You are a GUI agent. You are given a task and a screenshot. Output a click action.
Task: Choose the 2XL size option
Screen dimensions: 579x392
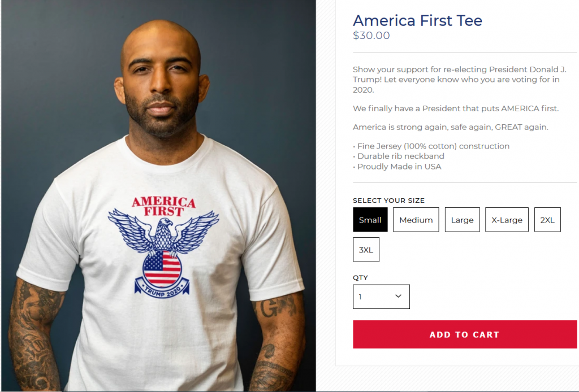pyautogui.click(x=547, y=220)
